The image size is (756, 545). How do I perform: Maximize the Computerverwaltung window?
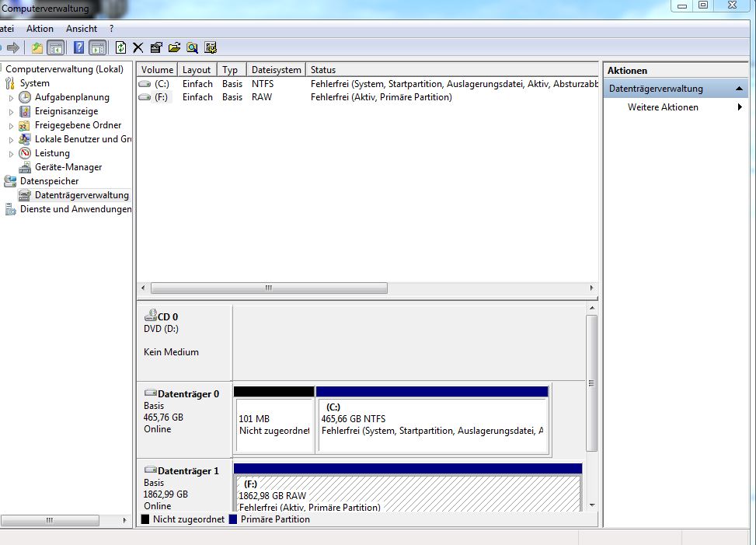click(703, 5)
